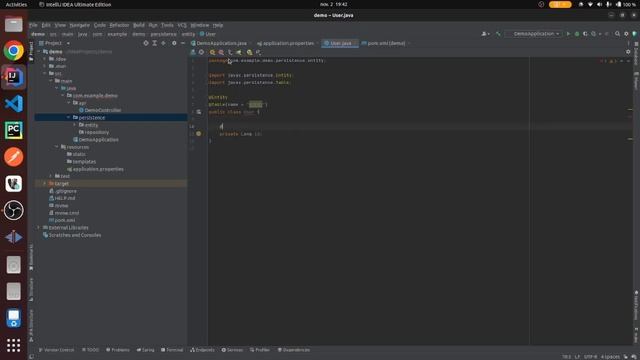
Task: Click the orange zoom-in style editor toolbar icon
Action: [212, 52]
